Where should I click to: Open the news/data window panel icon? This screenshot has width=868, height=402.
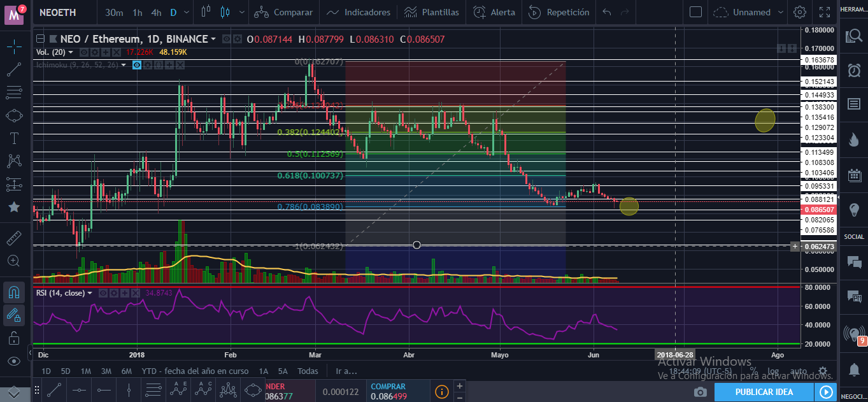pyautogui.click(x=854, y=104)
